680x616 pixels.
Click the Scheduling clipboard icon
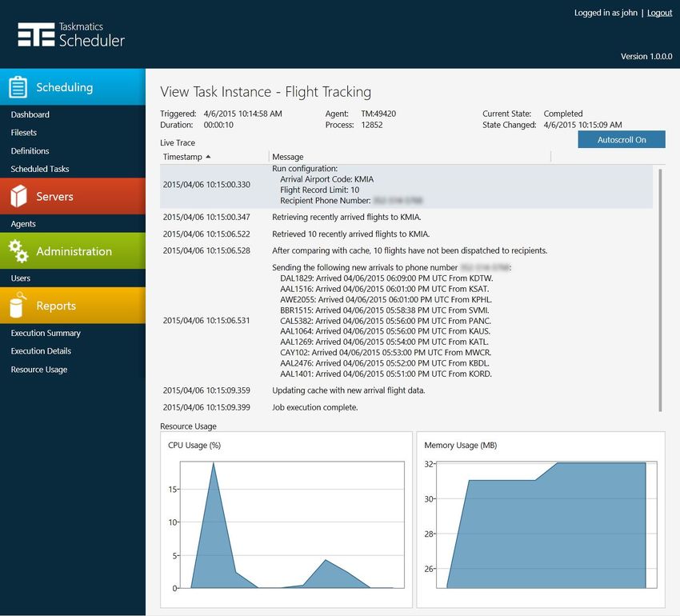(18, 86)
